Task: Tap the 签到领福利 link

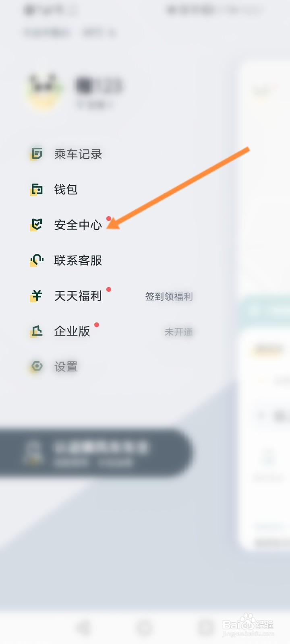Action: tap(169, 297)
